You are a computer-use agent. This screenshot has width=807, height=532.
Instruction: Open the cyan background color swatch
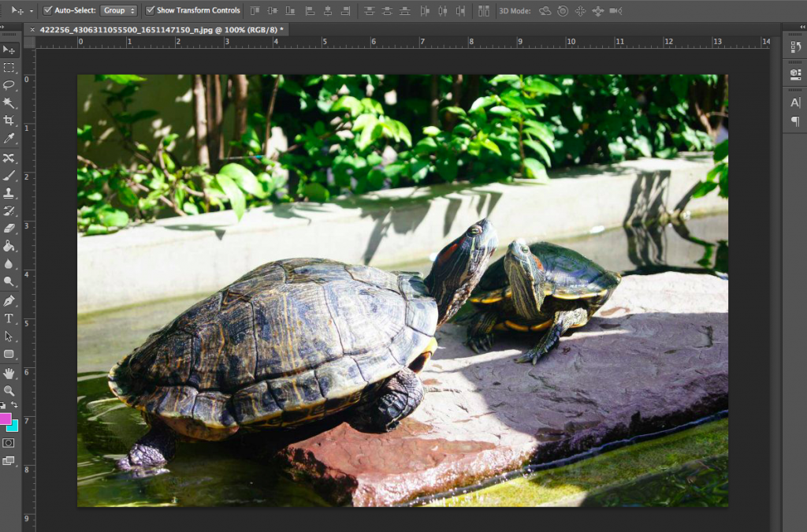[14, 427]
